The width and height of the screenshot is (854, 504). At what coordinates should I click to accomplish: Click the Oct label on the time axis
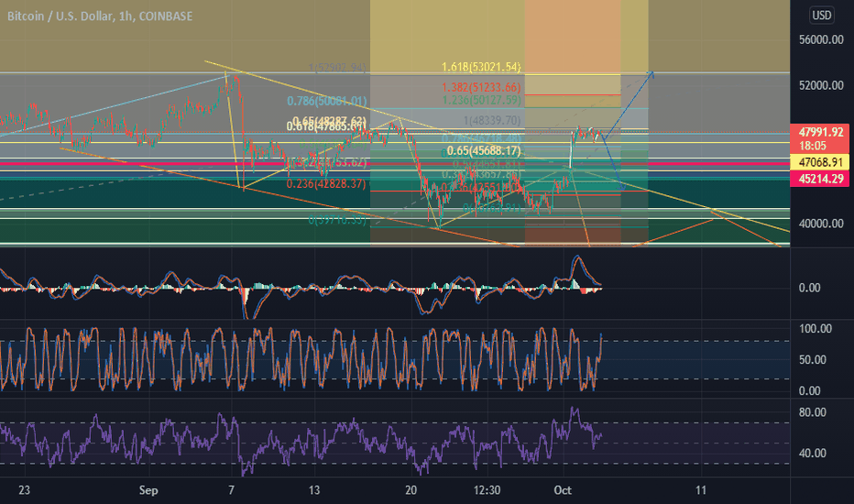pos(563,490)
